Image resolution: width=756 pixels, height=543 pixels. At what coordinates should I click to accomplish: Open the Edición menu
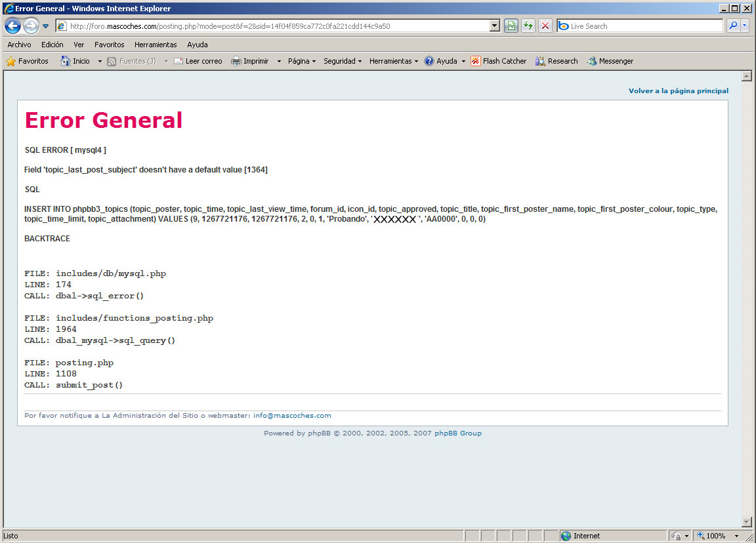(52, 45)
